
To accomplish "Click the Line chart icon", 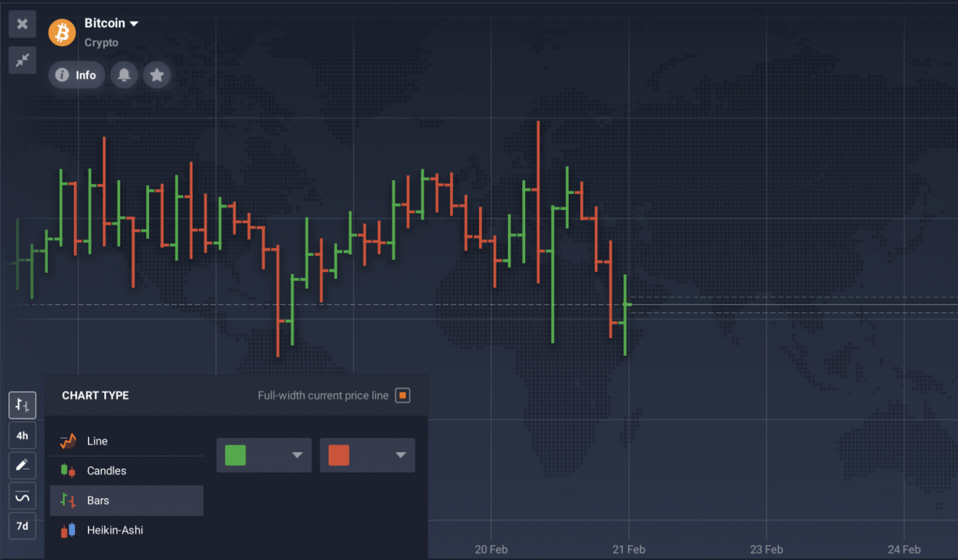I will pos(68,441).
